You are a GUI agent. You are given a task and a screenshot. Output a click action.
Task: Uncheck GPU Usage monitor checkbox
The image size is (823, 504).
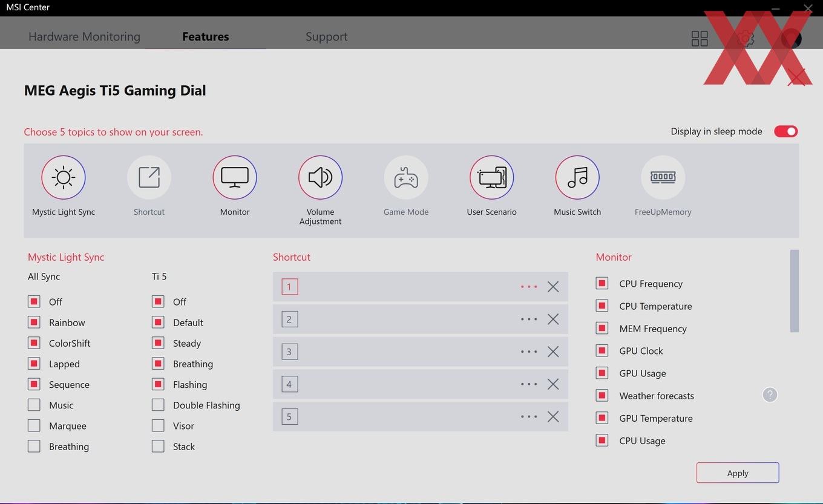(x=602, y=373)
